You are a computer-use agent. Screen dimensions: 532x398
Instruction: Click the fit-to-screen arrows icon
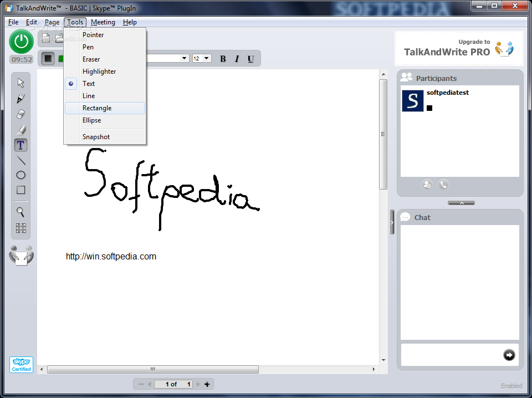[x=21, y=228]
